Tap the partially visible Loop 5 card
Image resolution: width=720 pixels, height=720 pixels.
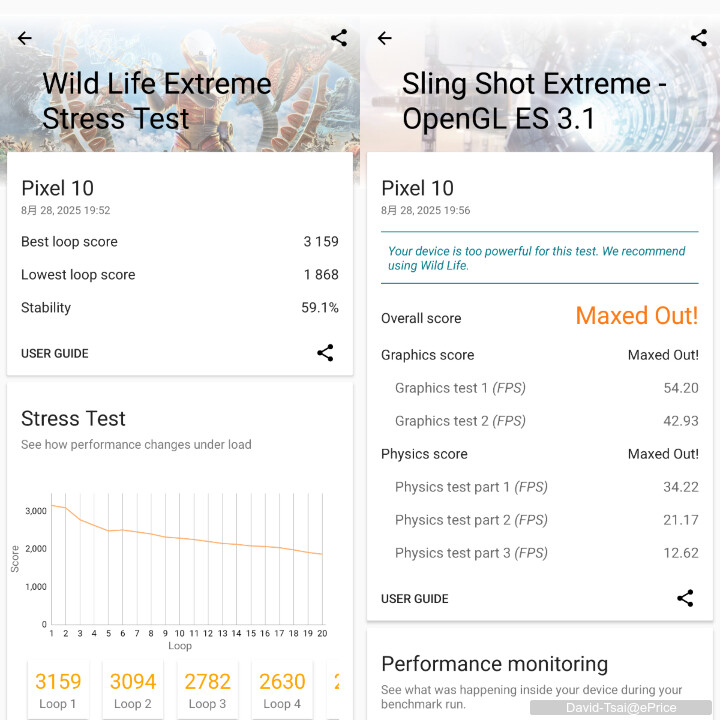334,690
